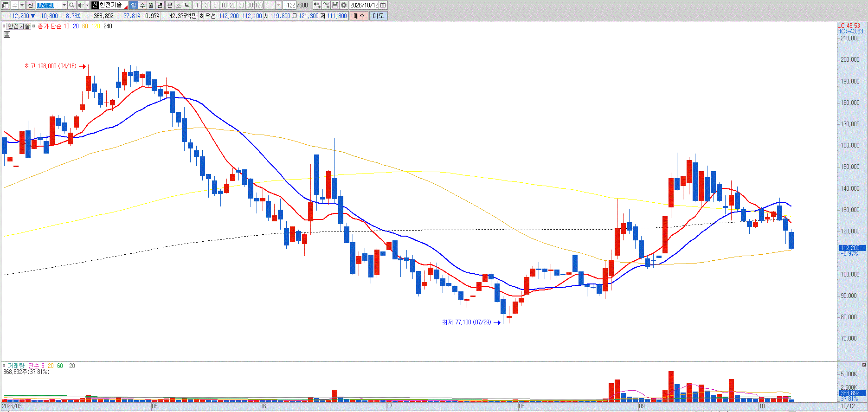Switch to monthly 월 chart period
The width and height of the screenshot is (868, 412).
coord(151,5)
